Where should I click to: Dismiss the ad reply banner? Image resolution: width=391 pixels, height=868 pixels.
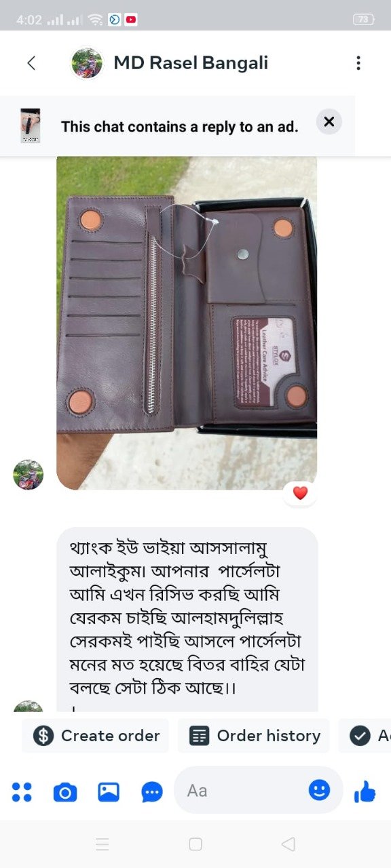coord(329,122)
